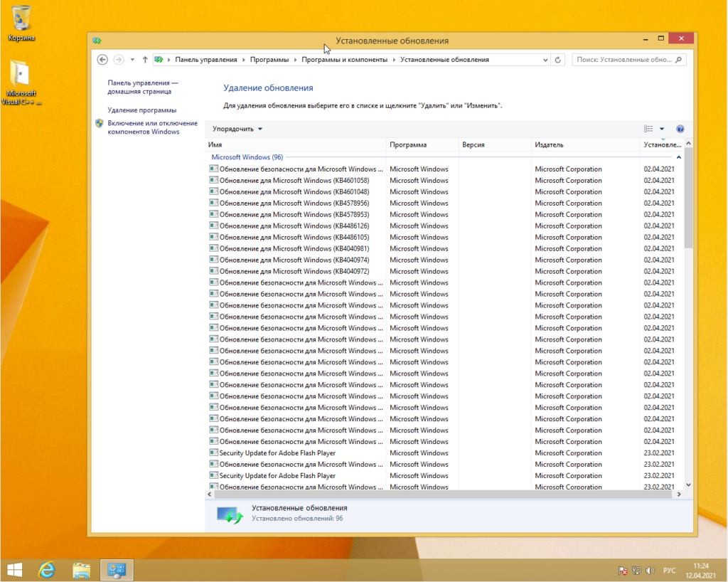Image resolution: width=728 pixels, height=582 pixels.
Task: Click the icon of the first Security Update for Adobe Flash Player
Action: (x=213, y=453)
